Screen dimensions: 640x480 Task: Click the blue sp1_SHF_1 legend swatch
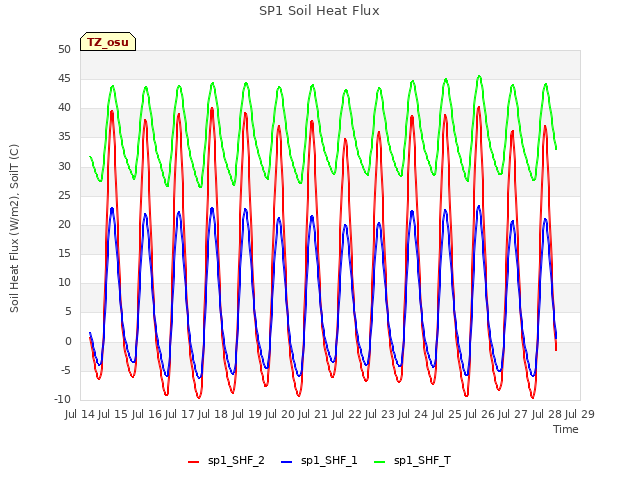[287, 462]
